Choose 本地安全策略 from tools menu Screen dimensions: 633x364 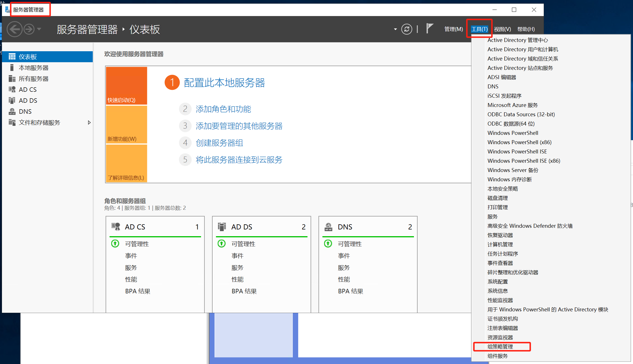[503, 189]
